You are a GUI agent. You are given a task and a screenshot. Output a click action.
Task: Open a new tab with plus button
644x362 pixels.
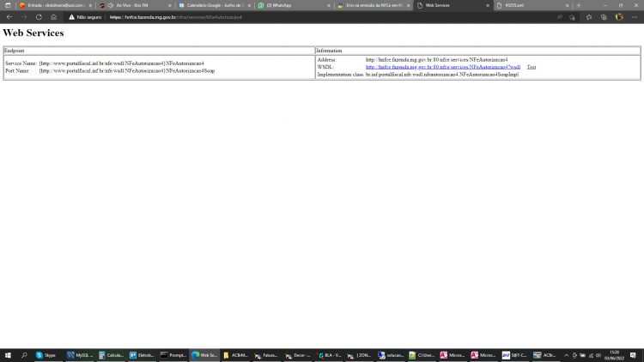pos(579,5)
